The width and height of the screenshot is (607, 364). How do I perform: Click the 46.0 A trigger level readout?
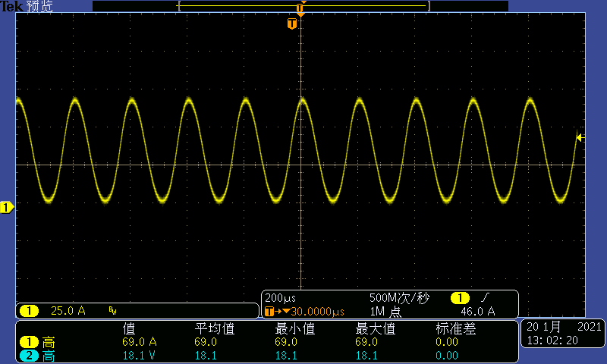pyautogui.click(x=478, y=312)
